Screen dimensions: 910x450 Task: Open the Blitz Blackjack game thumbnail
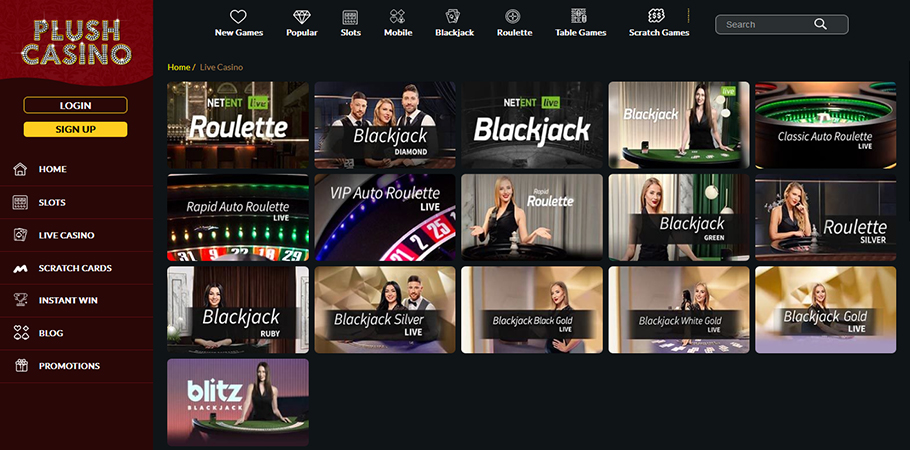click(238, 402)
